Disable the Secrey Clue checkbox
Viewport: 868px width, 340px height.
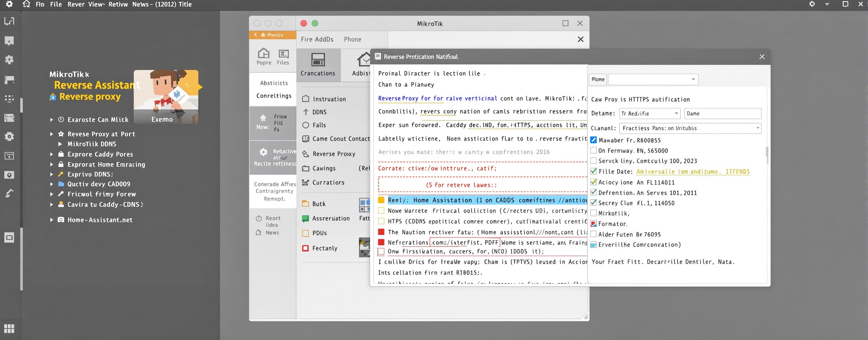point(593,203)
